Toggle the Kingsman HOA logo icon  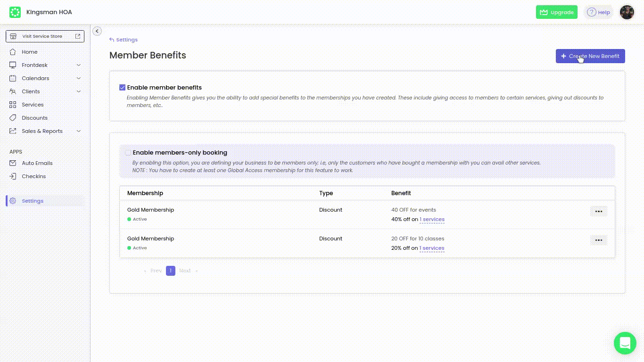point(15,12)
